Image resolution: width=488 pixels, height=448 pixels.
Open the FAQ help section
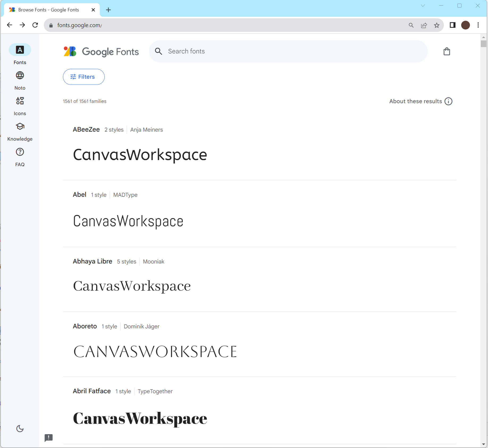pos(20,157)
